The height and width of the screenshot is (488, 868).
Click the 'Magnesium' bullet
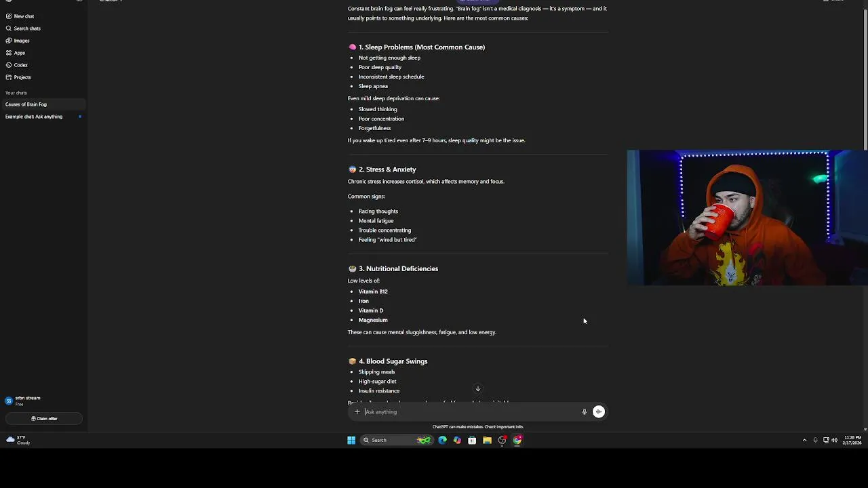coord(373,320)
